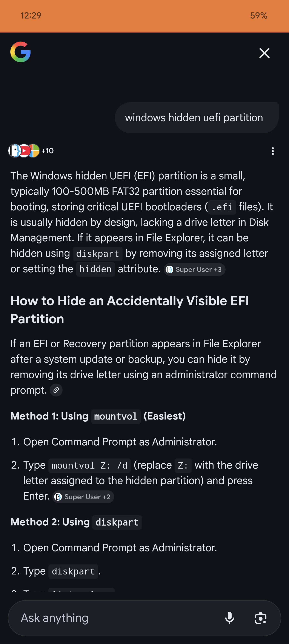Tap the link icon after "prompt."
This screenshot has height=644, width=289.
56,390
